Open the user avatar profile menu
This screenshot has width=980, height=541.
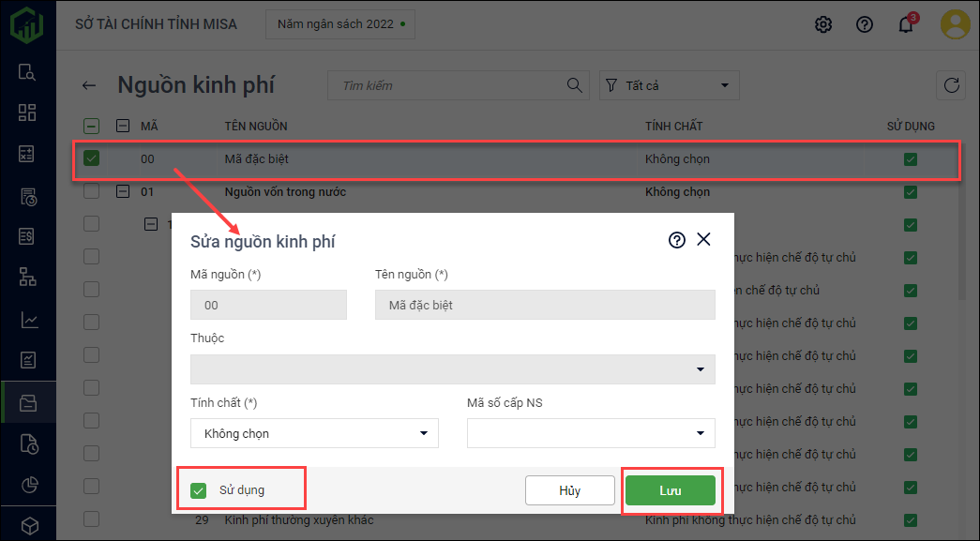pos(956,24)
